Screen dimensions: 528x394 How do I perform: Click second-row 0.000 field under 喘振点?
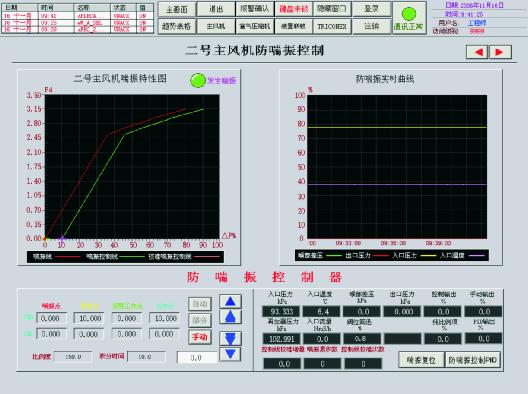(51, 334)
